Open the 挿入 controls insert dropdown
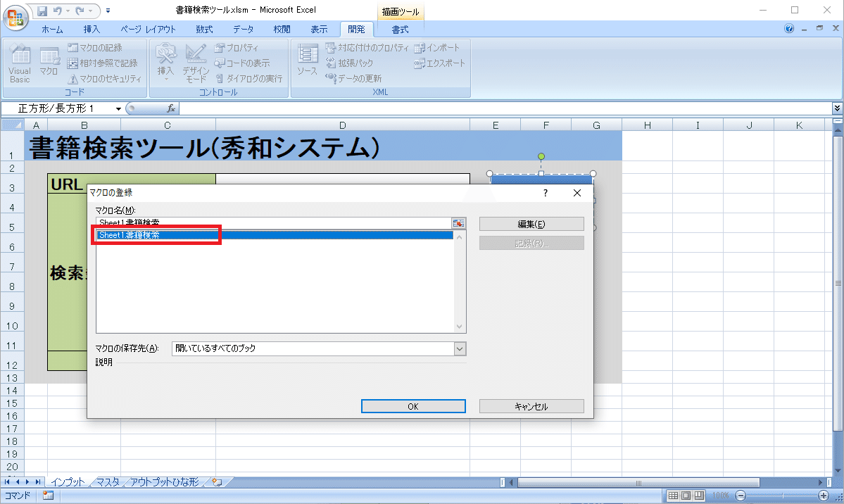Viewport: 844px width, 504px height. tap(166, 63)
